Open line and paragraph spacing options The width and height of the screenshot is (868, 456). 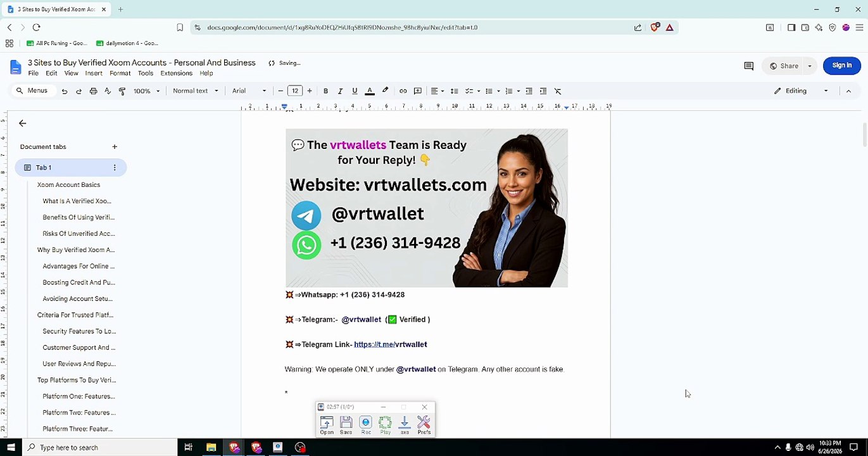(454, 91)
